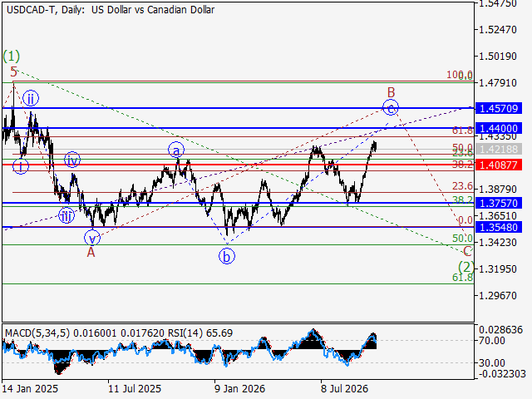
Task: Click the red wave 'A' label
Action: [x=91, y=252]
